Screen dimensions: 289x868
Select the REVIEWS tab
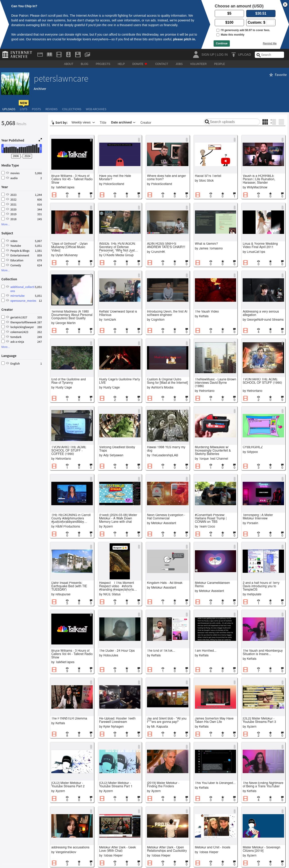[52, 109]
